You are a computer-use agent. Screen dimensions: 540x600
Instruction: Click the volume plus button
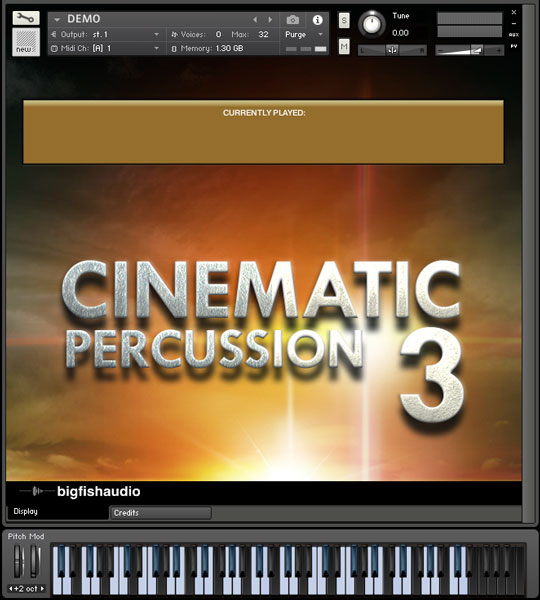(498, 50)
